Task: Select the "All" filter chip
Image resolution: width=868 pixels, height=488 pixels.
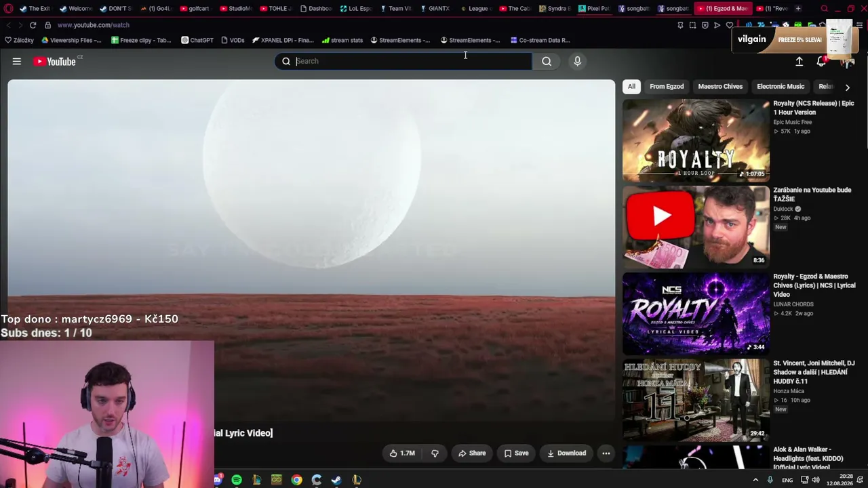Action: coord(631,87)
